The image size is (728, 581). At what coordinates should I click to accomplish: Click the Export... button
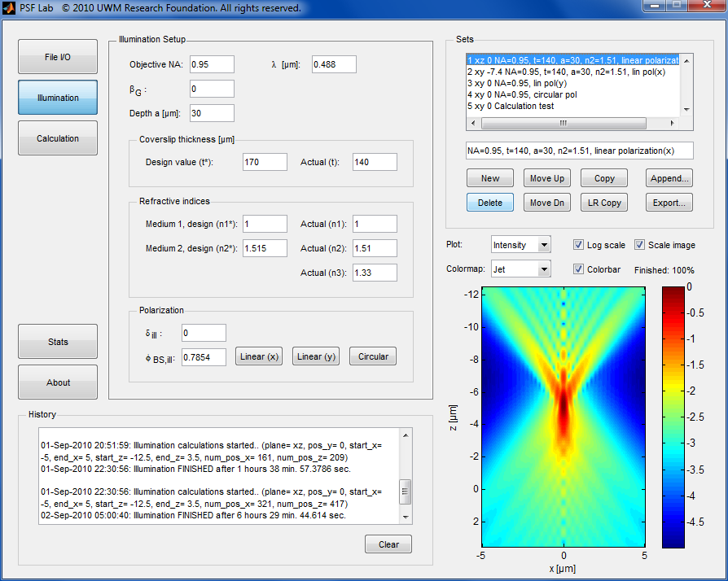pos(669,203)
